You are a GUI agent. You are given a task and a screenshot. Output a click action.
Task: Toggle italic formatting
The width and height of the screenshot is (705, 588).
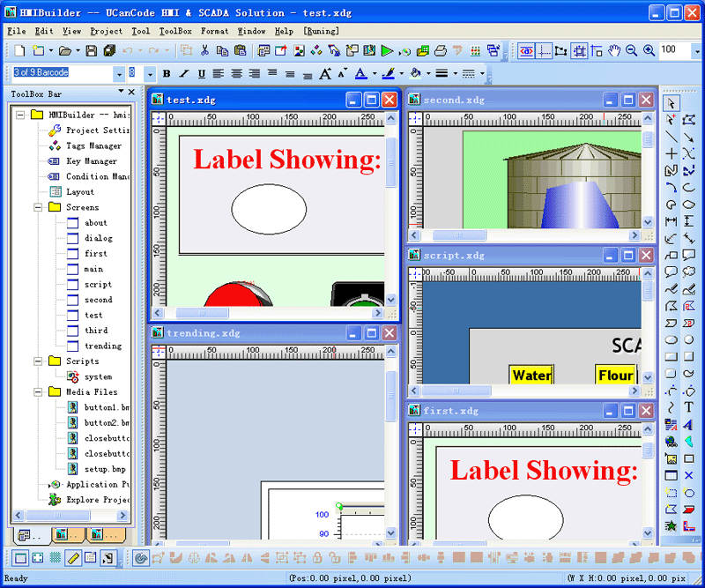[x=183, y=74]
